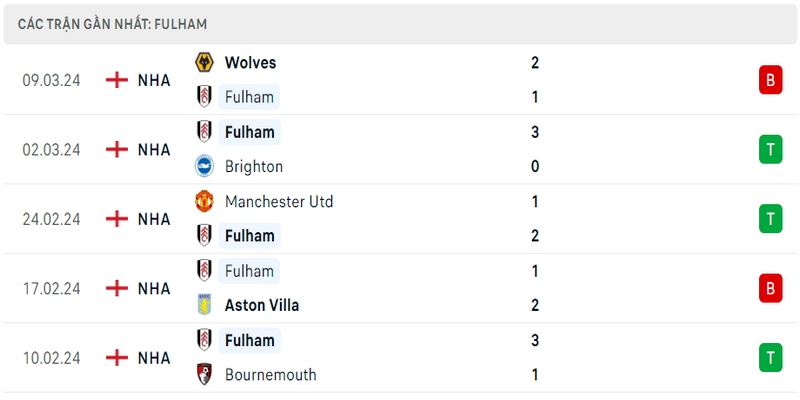Open the Bournemouth team link
Viewport: 800px width, 400px height.
pyautogui.click(x=271, y=374)
